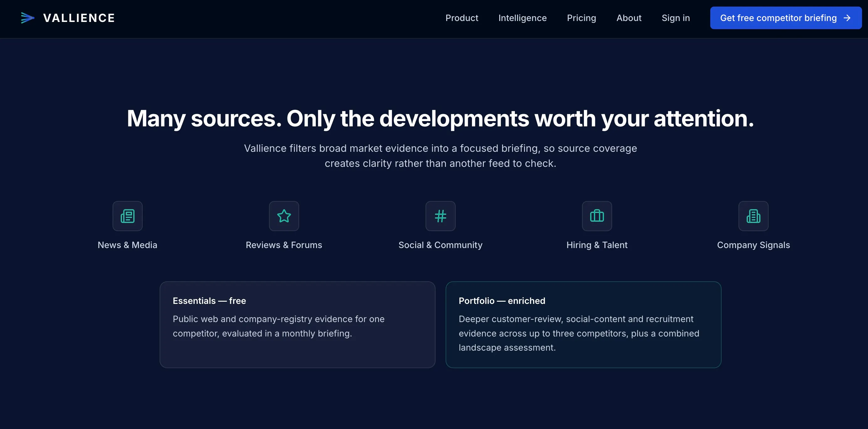Select the Hiring & Talent briefcase icon
868x429 pixels.
click(x=597, y=216)
